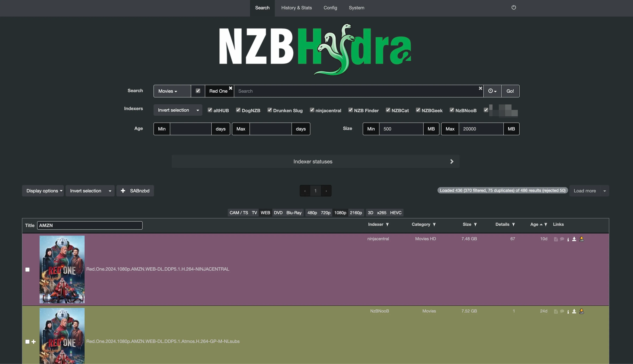Open the System tab
This screenshot has width=633, height=364.
click(x=356, y=8)
